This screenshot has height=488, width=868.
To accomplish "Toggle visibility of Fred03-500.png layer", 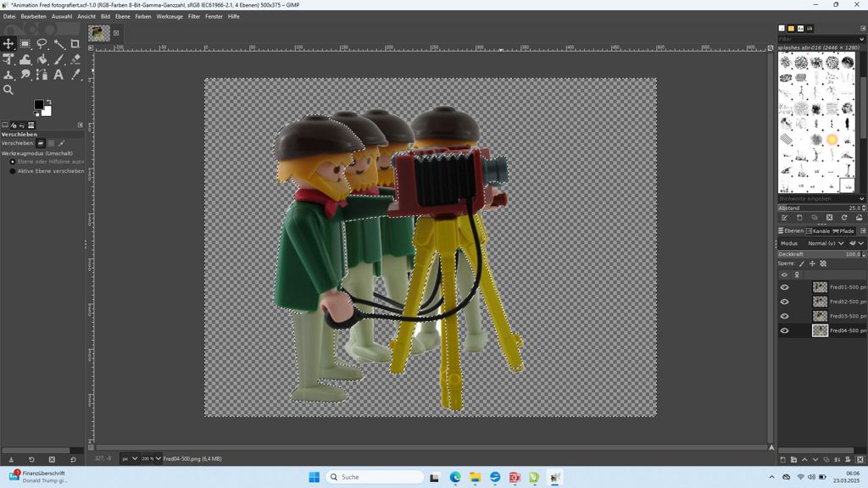I will point(784,316).
